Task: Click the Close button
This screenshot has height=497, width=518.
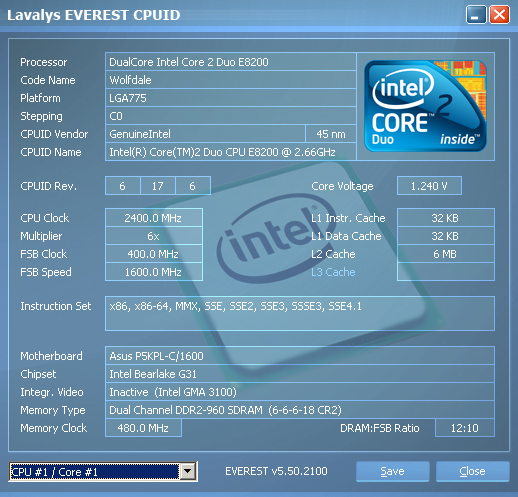Action: tap(472, 471)
